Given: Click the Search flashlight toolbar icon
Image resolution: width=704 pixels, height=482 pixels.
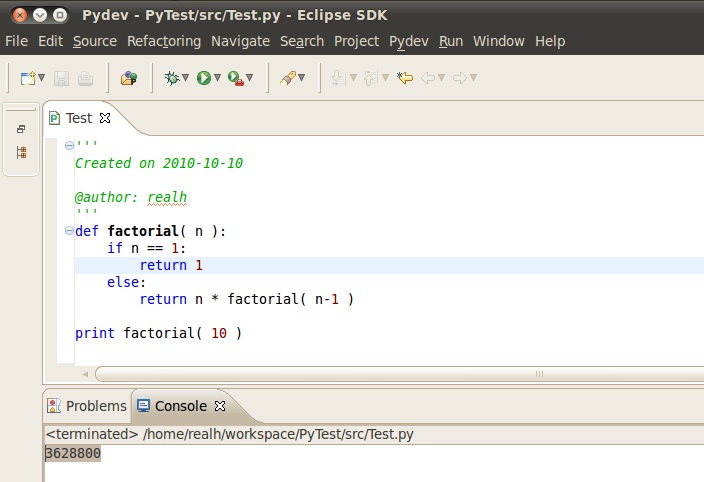Looking at the screenshot, I should (287, 77).
